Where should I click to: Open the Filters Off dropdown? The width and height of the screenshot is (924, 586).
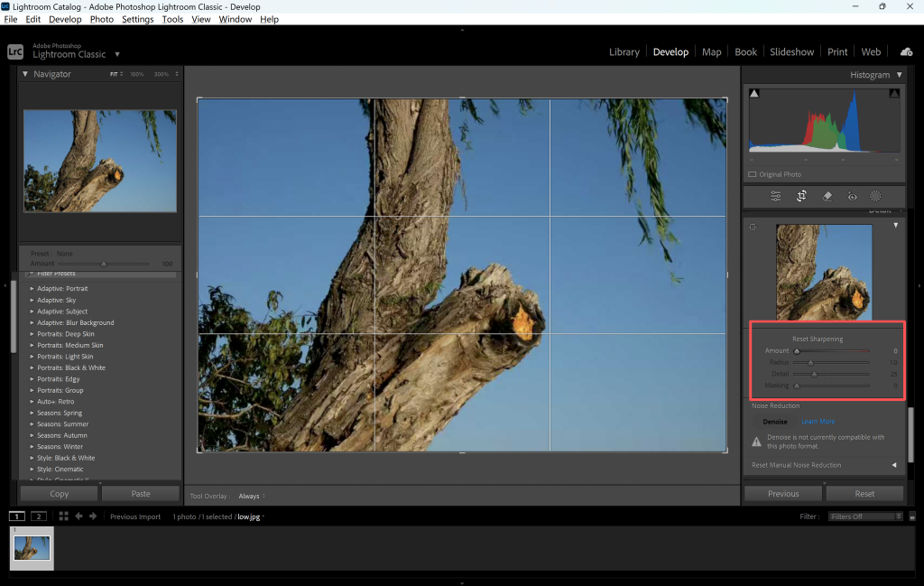click(865, 516)
